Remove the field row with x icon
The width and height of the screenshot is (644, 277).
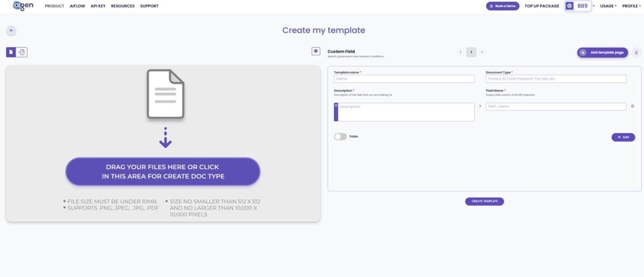pos(633,106)
